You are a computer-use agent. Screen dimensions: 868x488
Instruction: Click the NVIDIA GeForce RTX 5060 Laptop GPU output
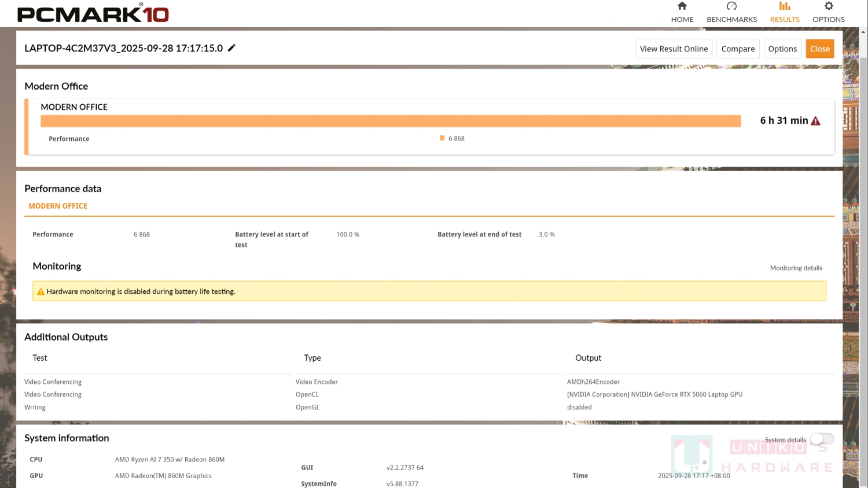pos(654,395)
